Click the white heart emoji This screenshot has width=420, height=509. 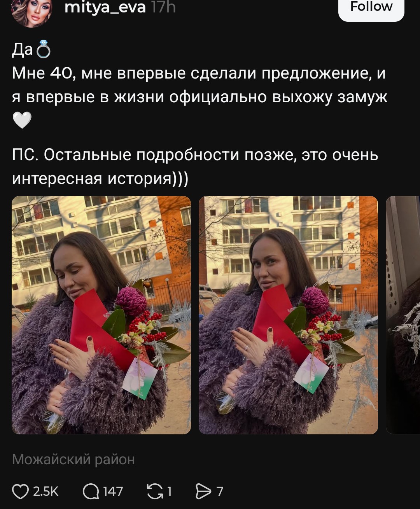[x=22, y=120]
